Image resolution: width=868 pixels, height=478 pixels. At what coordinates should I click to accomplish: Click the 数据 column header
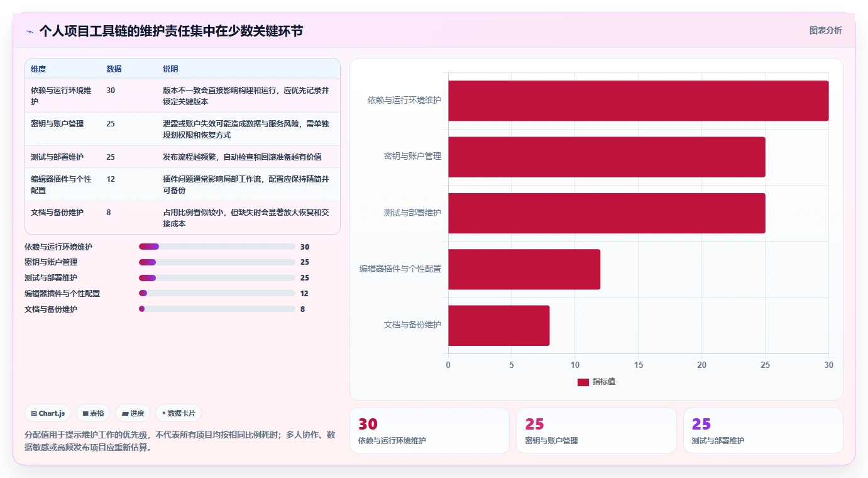(x=114, y=69)
